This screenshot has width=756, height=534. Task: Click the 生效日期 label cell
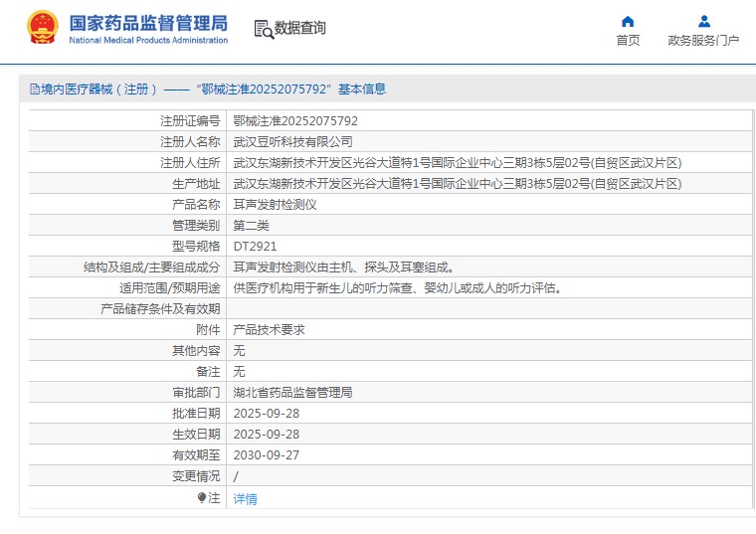click(x=196, y=435)
